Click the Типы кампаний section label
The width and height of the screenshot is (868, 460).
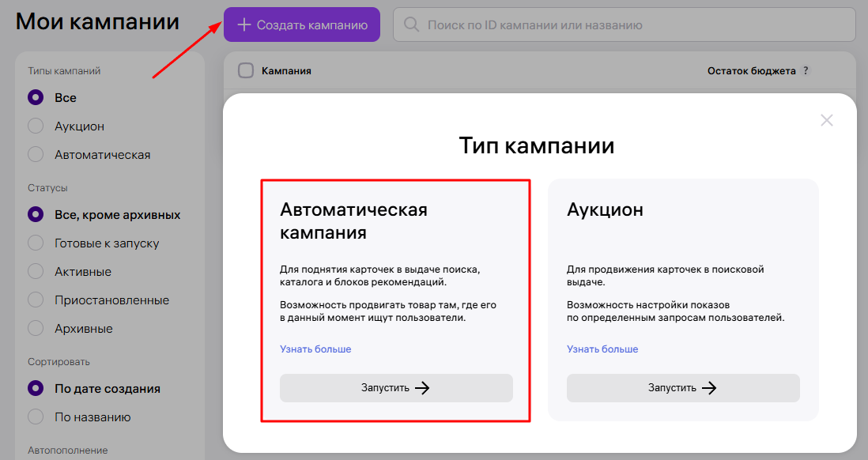pyautogui.click(x=64, y=71)
